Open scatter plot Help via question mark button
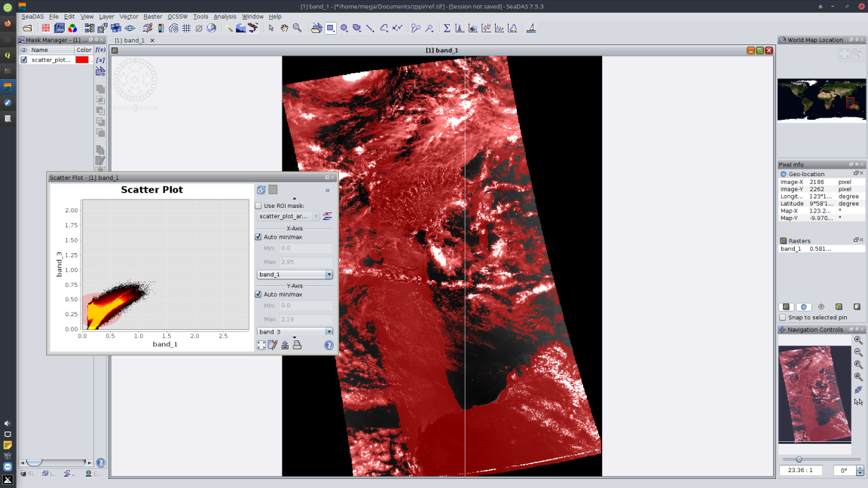The image size is (868, 488). [329, 345]
